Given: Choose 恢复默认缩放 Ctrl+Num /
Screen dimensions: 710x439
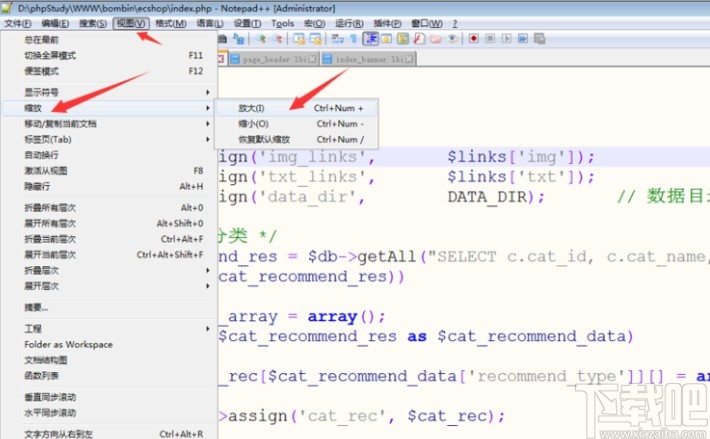Looking at the screenshot, I should (x=296, y=139).
